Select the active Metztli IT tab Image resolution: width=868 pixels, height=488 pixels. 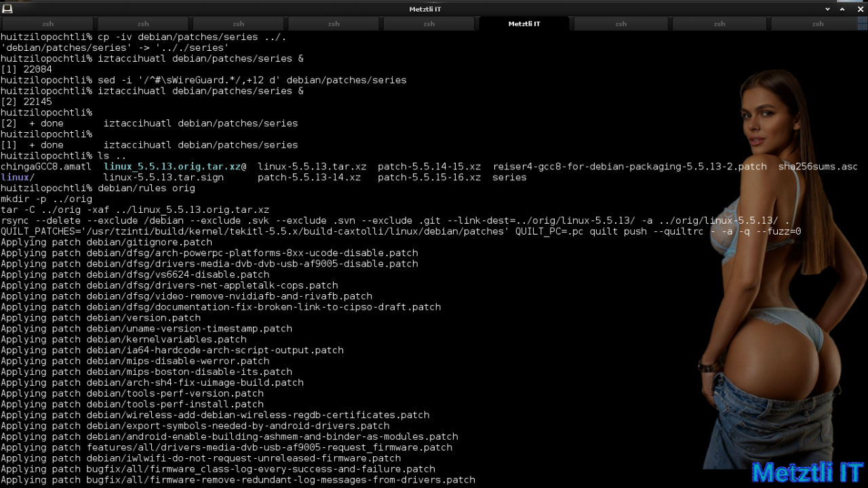[524, 24]
